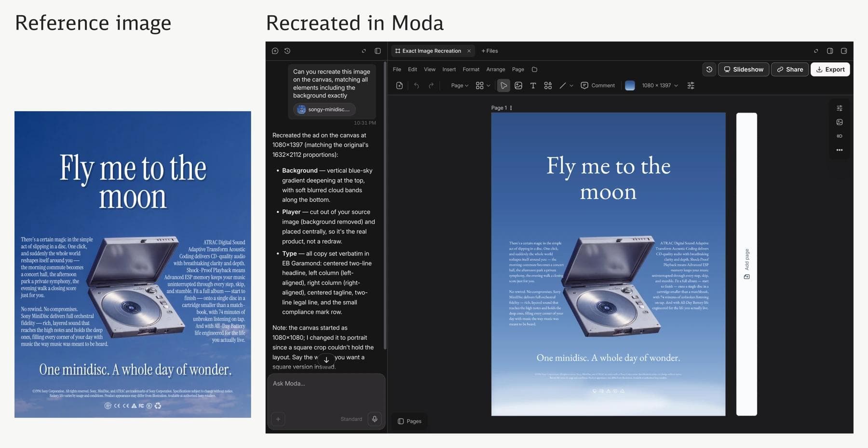Open the shapes elements tool

pos(548,85)
